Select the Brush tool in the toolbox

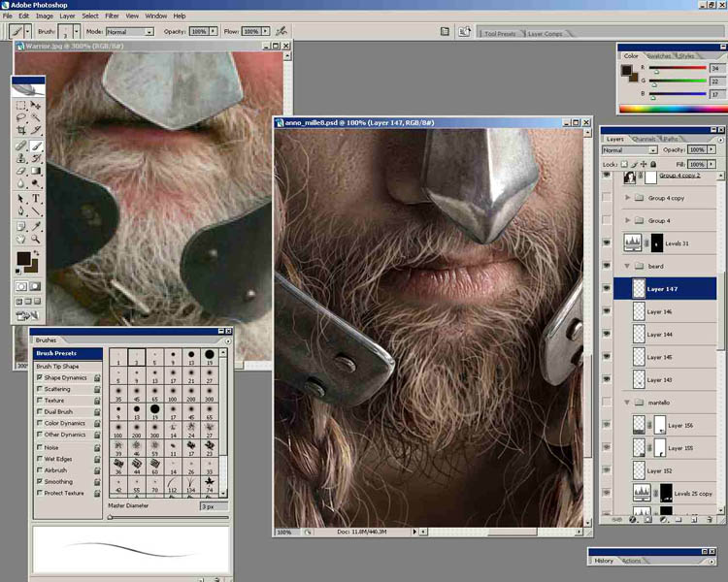(36, 145)
